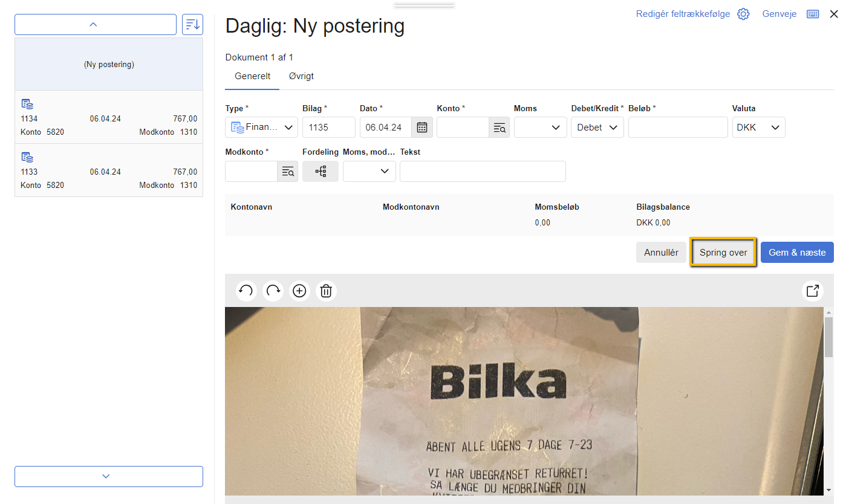Open the Type dropdown showing Finans
The width and height of the screenshot is (846, 504).
[x=261, y=127]
